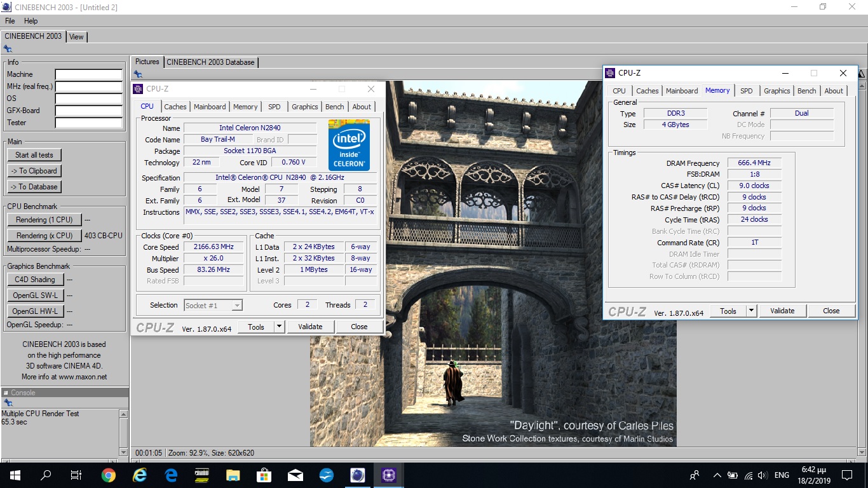Click the Daylight rendered castle picture

(x=493, y=263)
